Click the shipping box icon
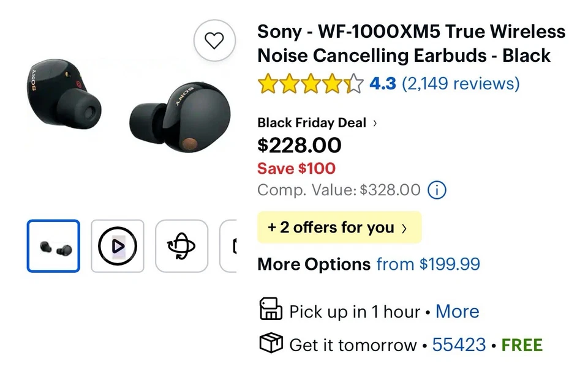Screen dimensions: 588x372 click(x=268, y=344)
